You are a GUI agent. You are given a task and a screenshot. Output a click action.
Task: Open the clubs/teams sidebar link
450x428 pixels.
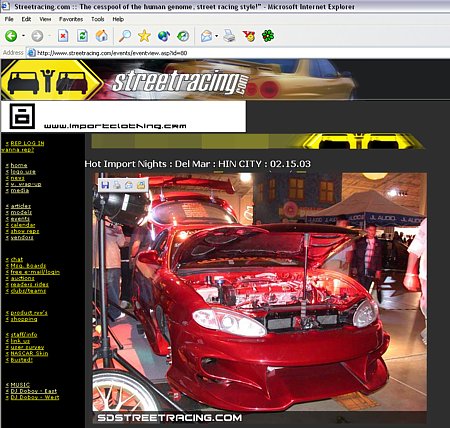28,291
